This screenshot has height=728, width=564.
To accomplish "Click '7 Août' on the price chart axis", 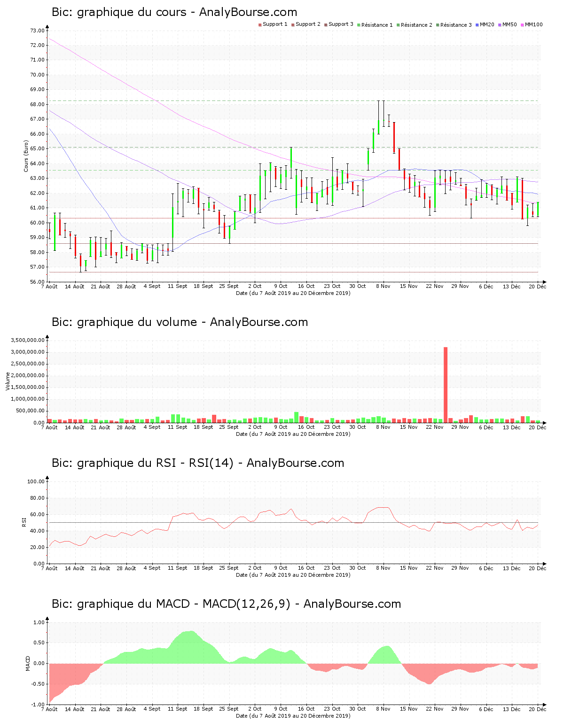I will [x=49, y=286].
